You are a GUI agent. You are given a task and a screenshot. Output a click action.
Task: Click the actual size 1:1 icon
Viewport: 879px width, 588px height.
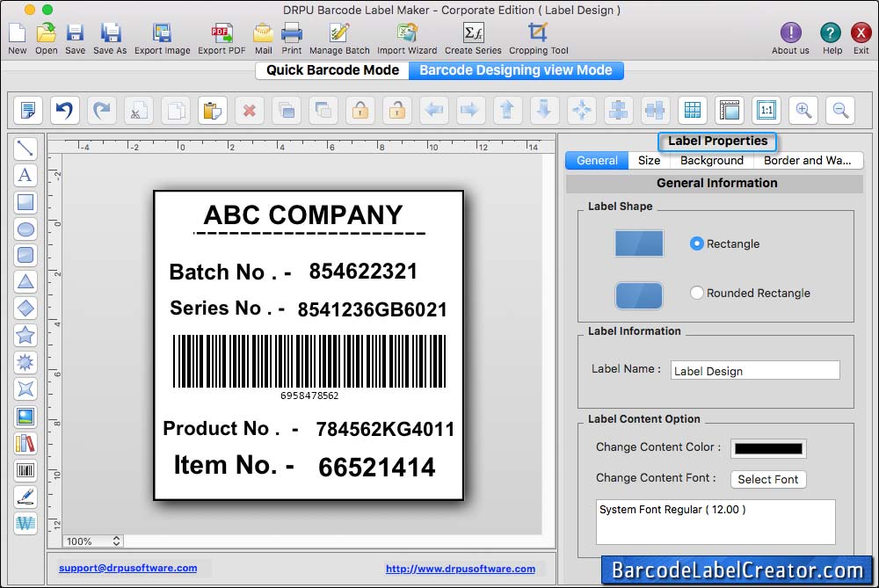766,110
